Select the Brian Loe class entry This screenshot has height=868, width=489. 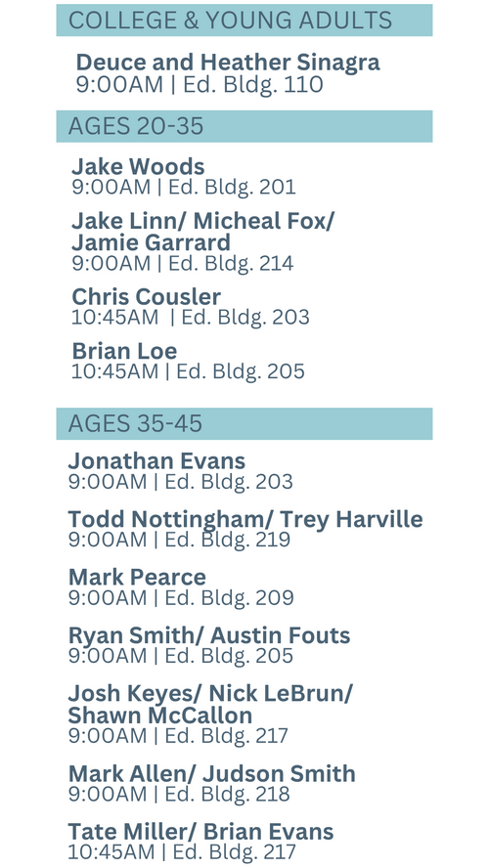[x=124, y=351]
